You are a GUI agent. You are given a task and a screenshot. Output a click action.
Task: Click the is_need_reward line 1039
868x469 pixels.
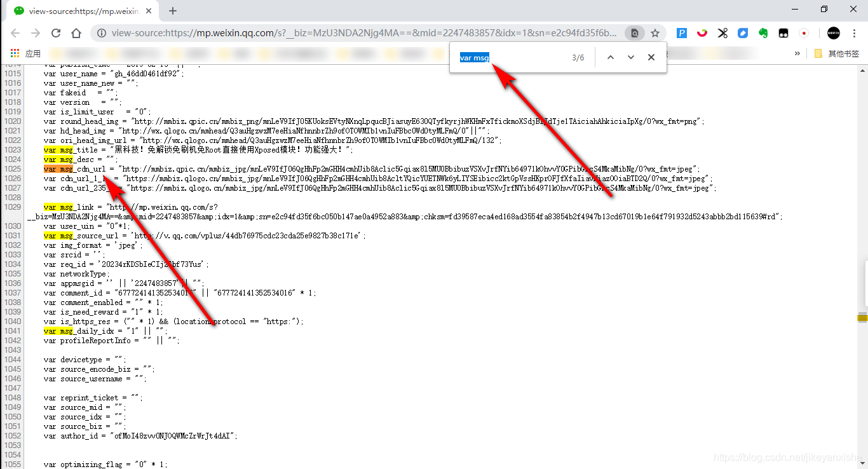(x=103, y=312)
